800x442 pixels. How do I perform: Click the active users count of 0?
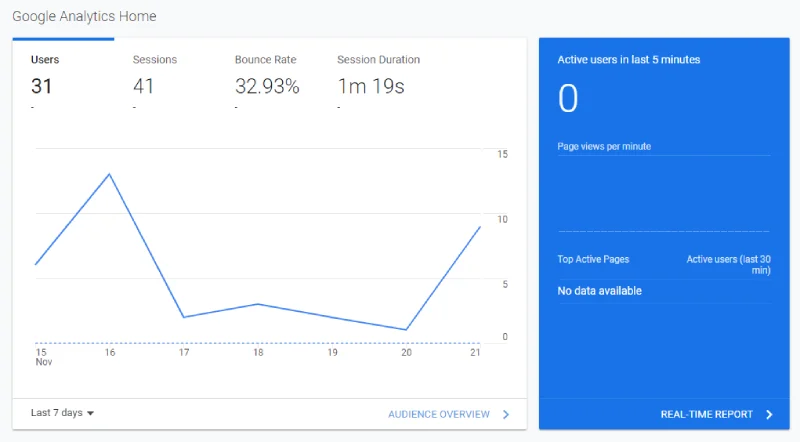(x=568, y=99)
